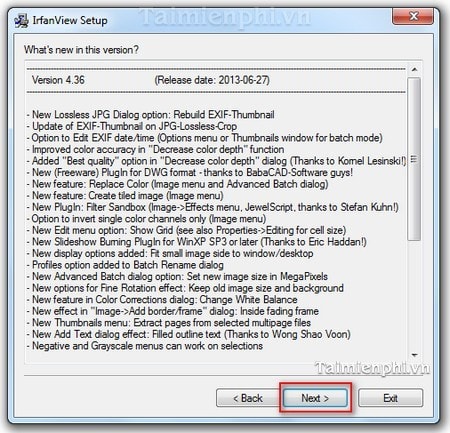This screenshot has width=450, height=433.
Task: Click the IrfanView Setup title bar icon
Action: (21, 20)
